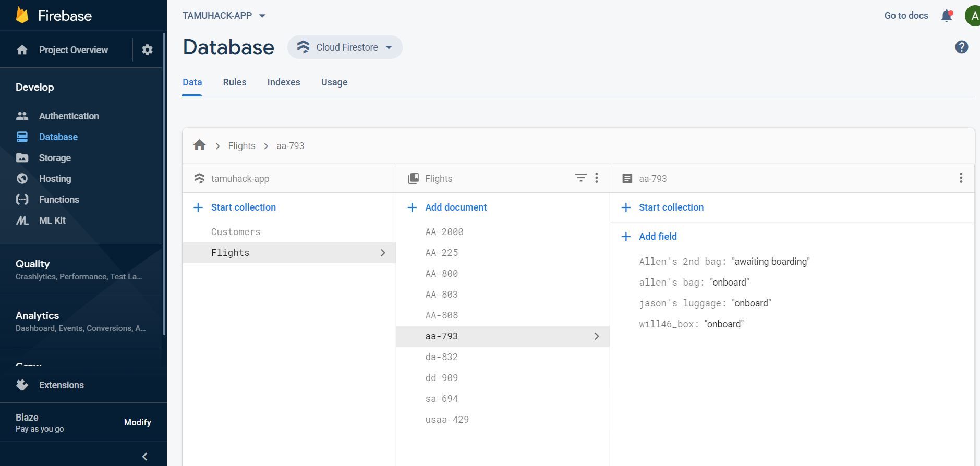This screenshot has height=466, width=980.
Task: Select document AA-2000
Action: (x=503, y=232)
